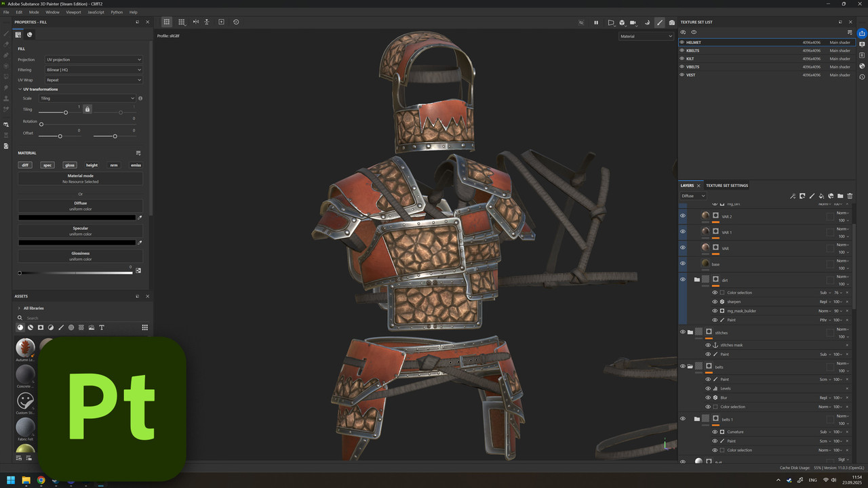Pause engine computation with the pause icon
This screenshot has width=868, height=488.
pos(596,22)
